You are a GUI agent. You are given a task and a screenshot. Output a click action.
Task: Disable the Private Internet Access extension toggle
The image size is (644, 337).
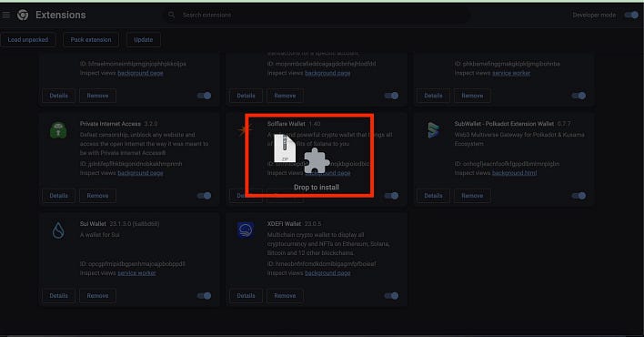[204, 196]
